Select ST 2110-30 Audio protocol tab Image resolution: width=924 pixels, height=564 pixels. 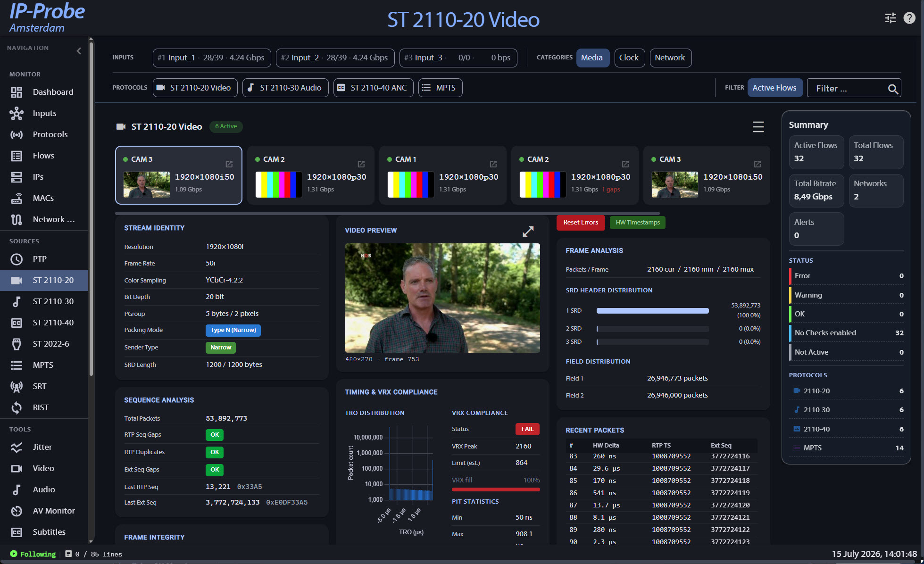coord(285,88)
